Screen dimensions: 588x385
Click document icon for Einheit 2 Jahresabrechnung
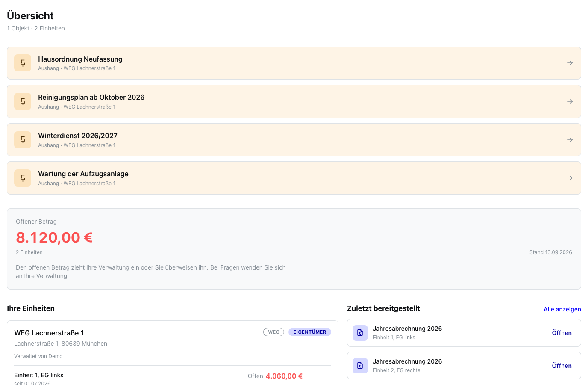point(360,366)
